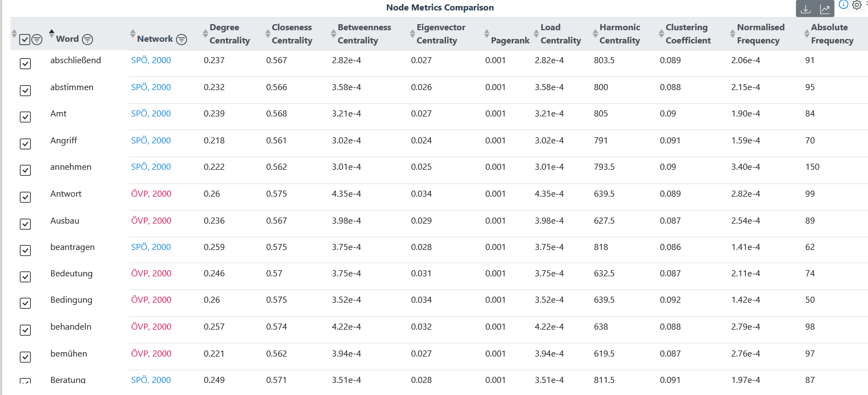Click the sort caret beside Absolute Frequency
Screen dimensions: 868x395
click(x=806, y=34)
